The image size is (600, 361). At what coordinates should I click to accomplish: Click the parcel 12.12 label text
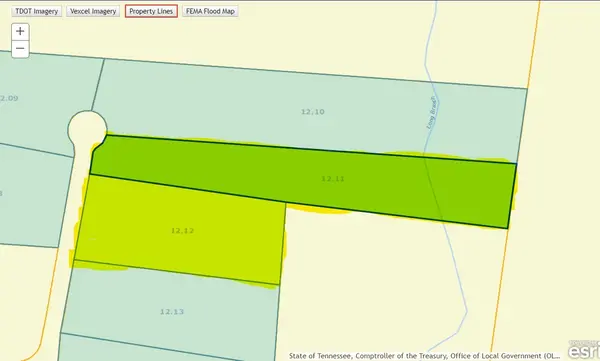tap(182, 230)
